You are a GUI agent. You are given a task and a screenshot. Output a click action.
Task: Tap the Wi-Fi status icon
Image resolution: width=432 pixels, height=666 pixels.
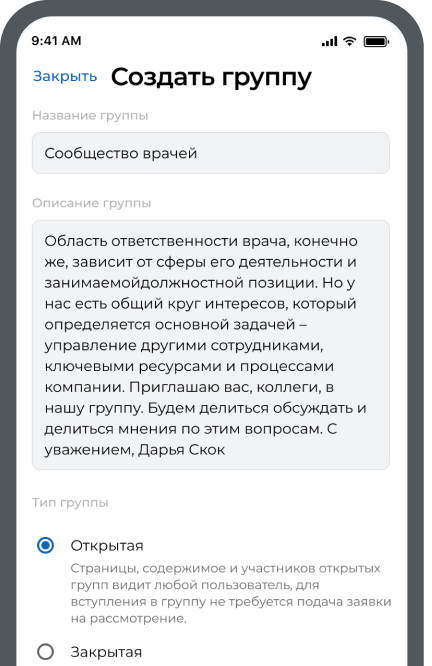(350, 41)
